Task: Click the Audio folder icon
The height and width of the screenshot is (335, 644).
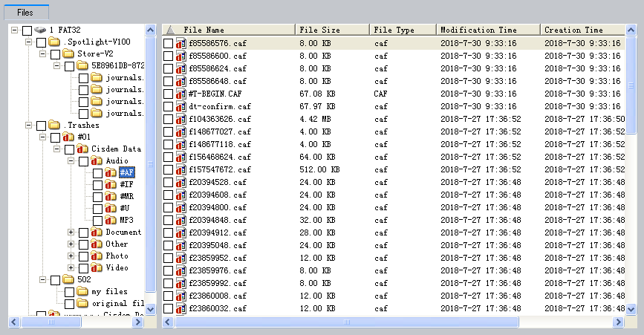Action: point(97,160)
